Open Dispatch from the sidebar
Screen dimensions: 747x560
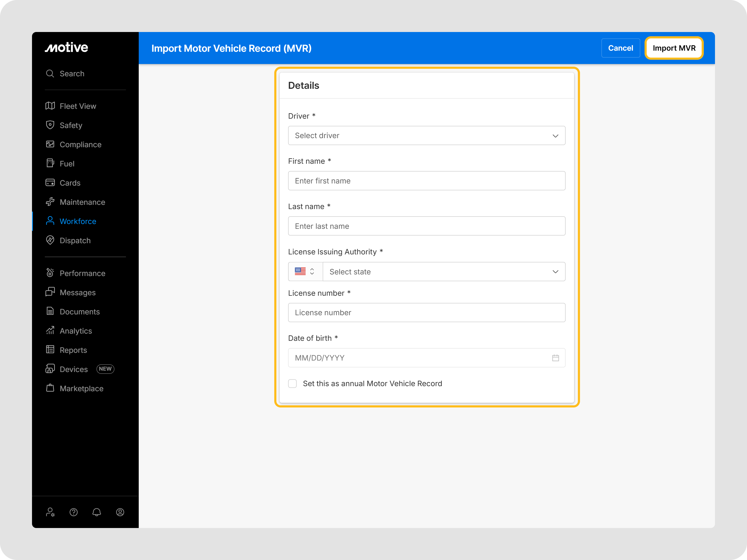pyautogui.click(x=75, y=241)
